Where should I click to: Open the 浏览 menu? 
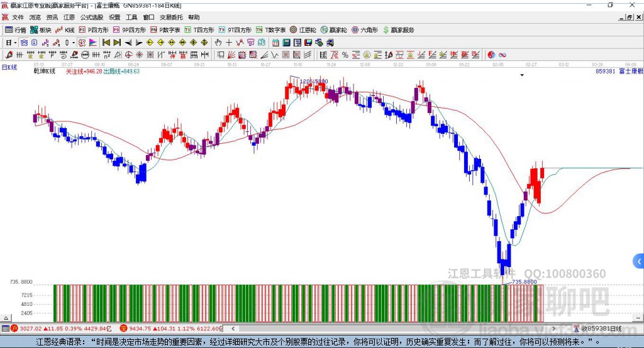35,17
